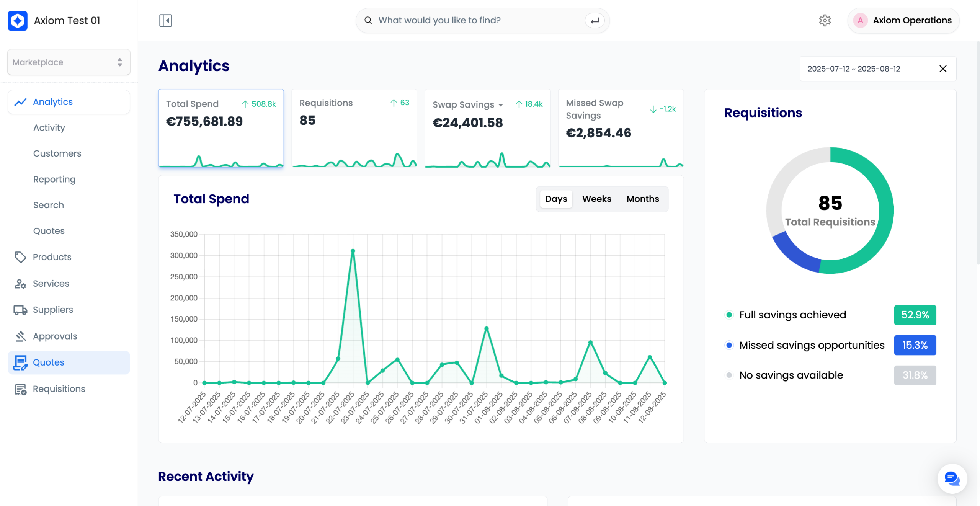
Task: Open the Marketplace dropdown selector
Action: click(69, 62)
